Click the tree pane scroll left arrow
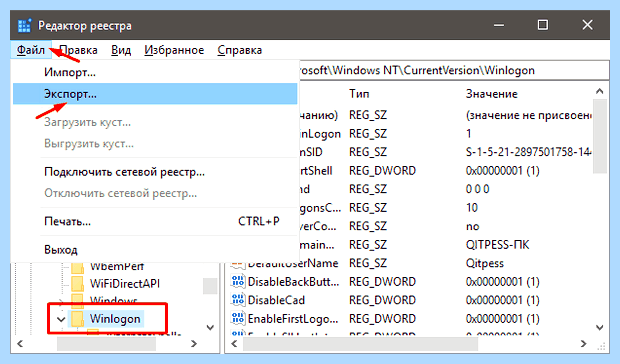The height and width of the screenshot is (364, 620). point(20,343)
